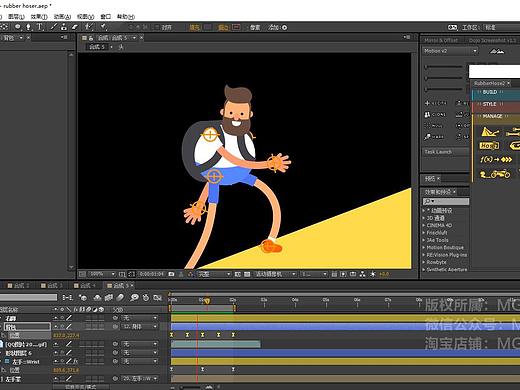
Task: Toggle Draft 3D icon in timeline
Action: pos(83,297)
